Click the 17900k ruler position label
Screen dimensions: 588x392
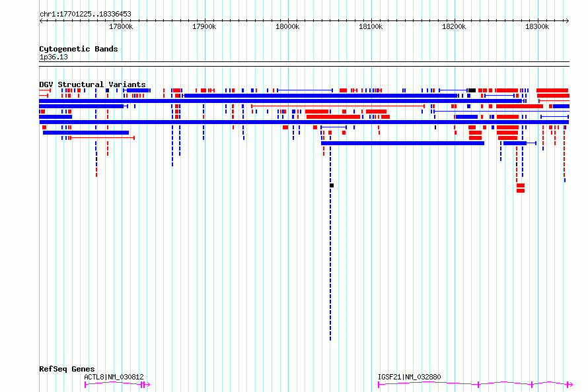pos(204,26)
